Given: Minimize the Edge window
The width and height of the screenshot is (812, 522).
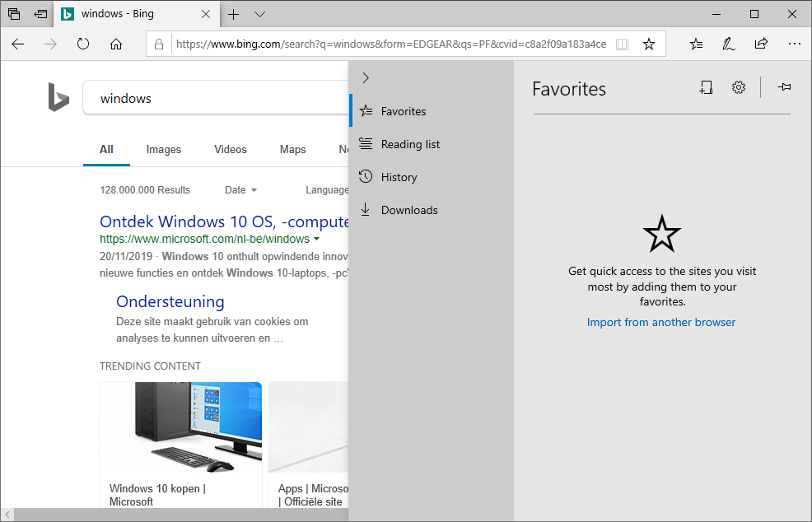Looking at the screenshot, I should 716,14.
